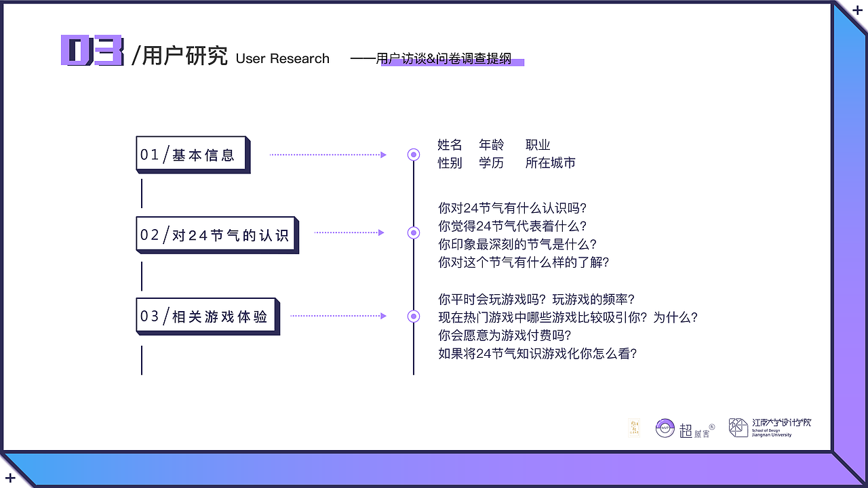868x488 pixels.
Task: Expand the dotted arrow from 01/基本信息
Action: pyautogui.click(x=328, y=154)
